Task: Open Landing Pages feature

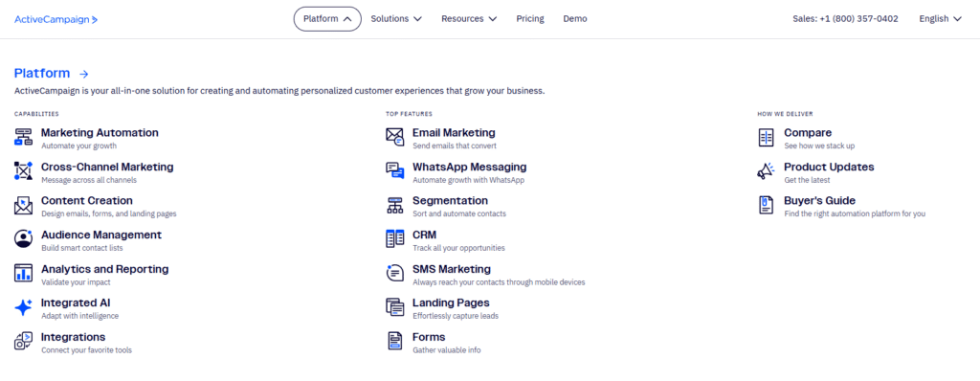Action: tap(452, 303)
